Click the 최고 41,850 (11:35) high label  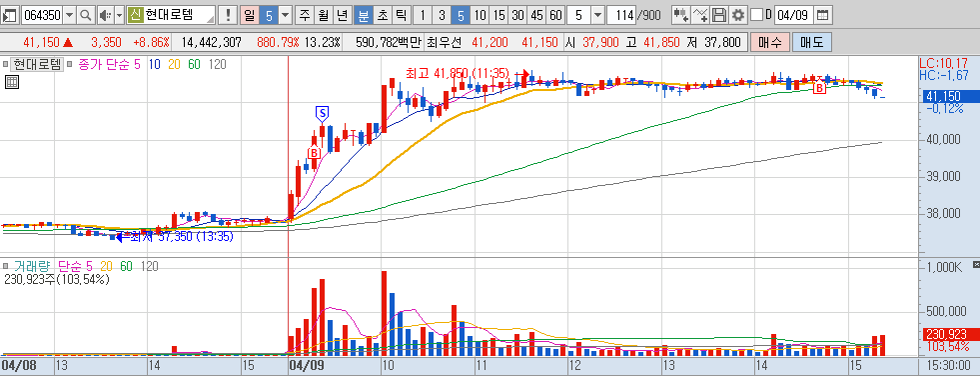pos(457,73)
